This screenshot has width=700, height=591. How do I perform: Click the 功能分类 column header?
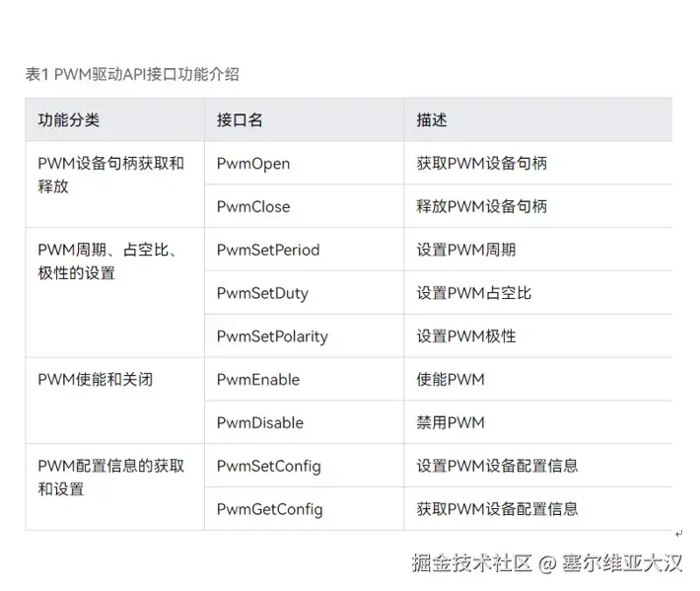coord(69,120)
